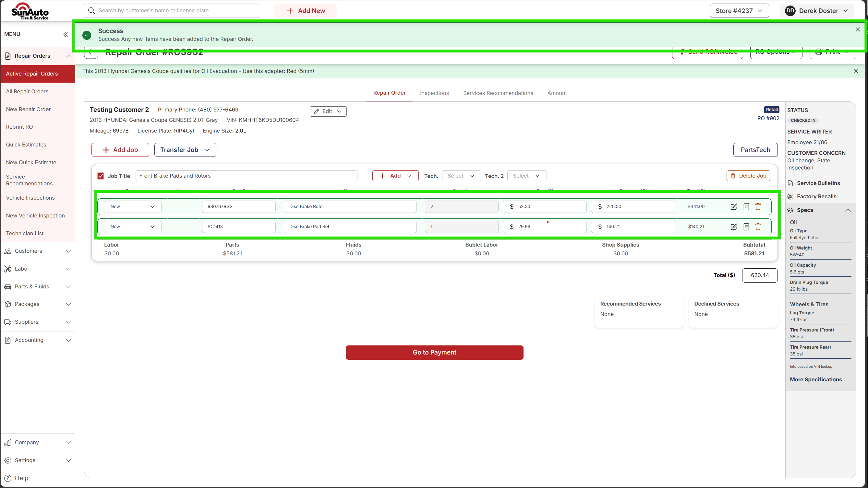868x488 pixels.
Task: Click Go to Payment
Action: pyautogui.click(x=434, y=353)
